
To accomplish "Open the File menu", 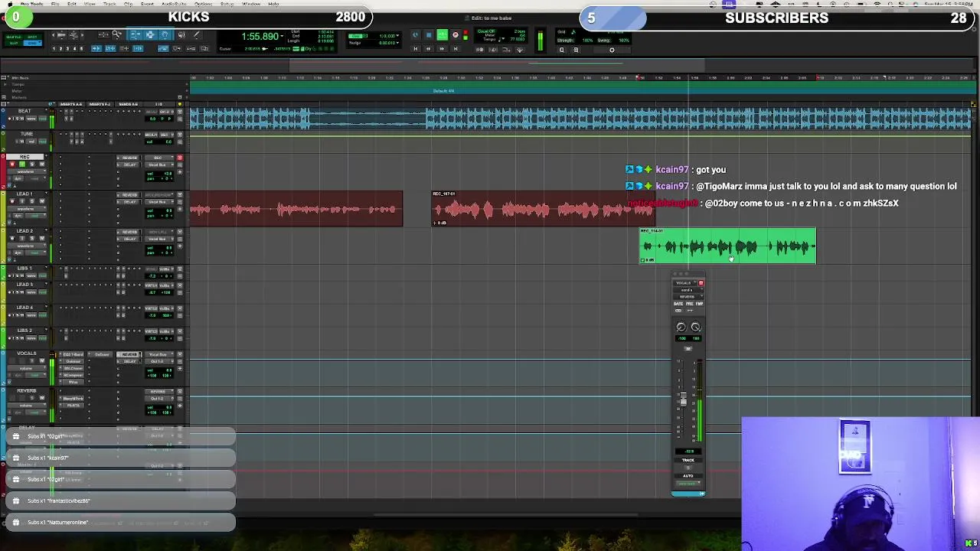I will coord(55,4).
